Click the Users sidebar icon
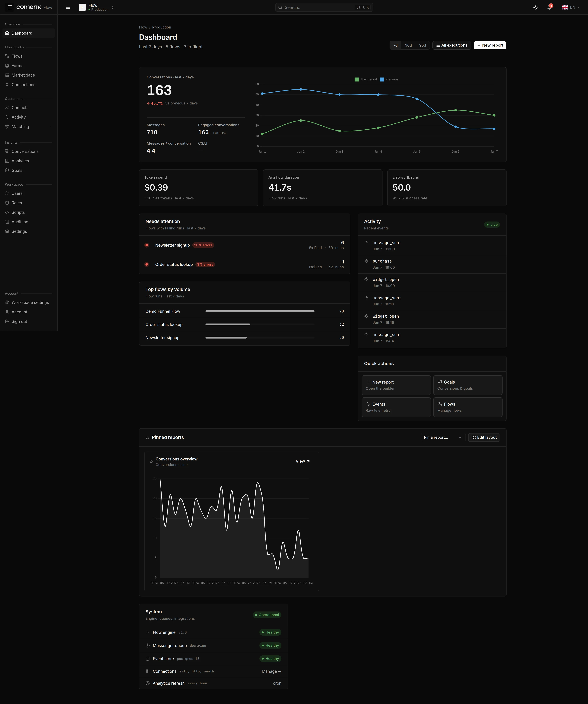Screen dimensions: 588x704 coord(7,193)
